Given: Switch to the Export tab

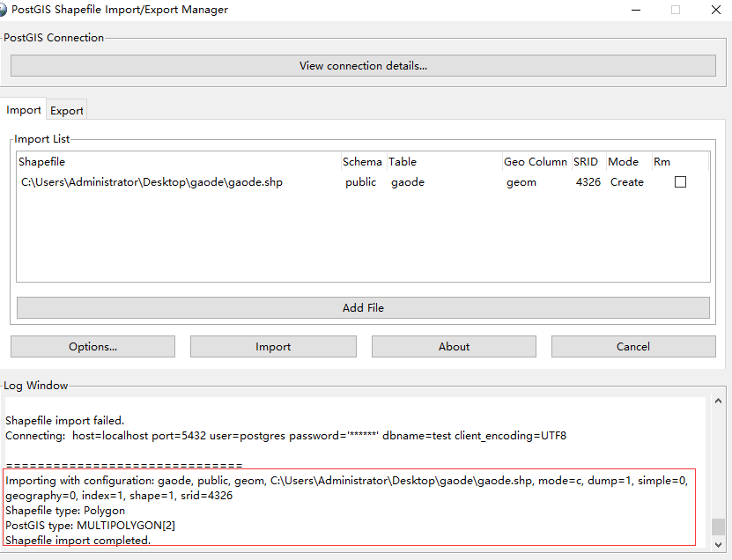Looking at the screenshot, I should (66, 110).
